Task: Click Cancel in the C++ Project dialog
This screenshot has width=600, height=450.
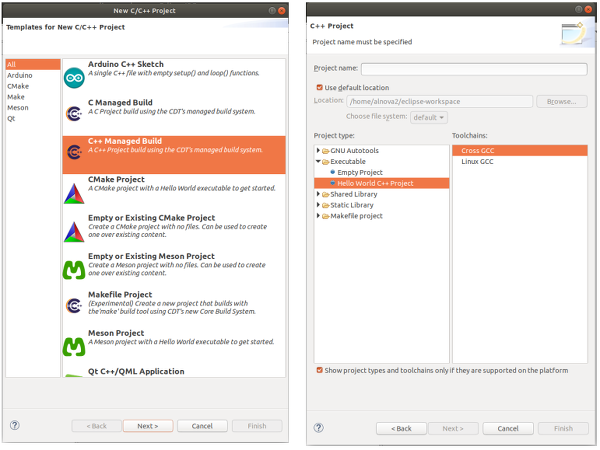Action: (x=508, y=429)
